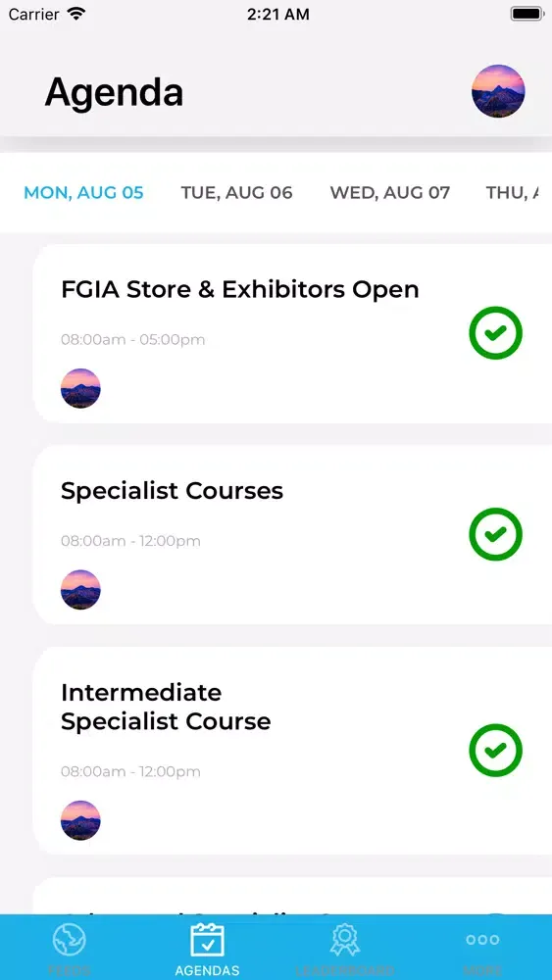Open the More three-dots icon
The width and height of the screenshot is (552, 980).
pyautogui.click(x=482, y=940)
